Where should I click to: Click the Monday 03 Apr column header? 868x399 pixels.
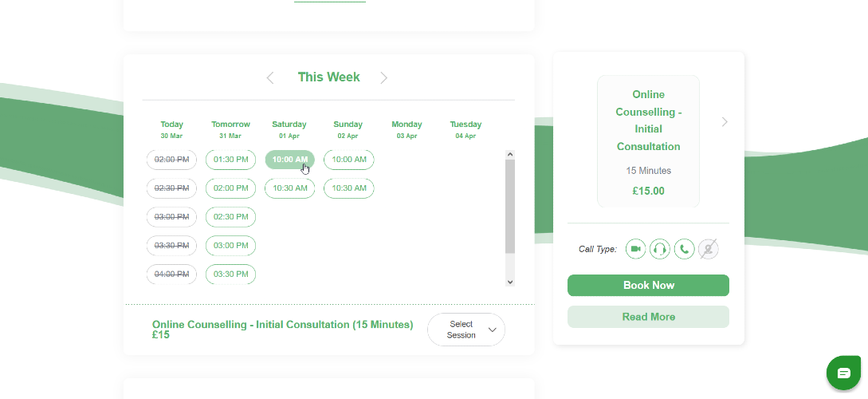point(407,129)
